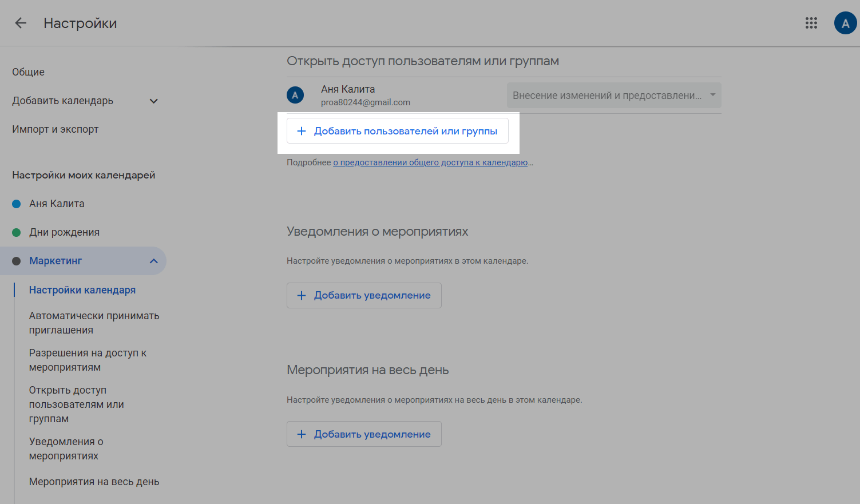This screenshot has height=504, width=860.
Task: Click the green dot next to Дни рождения
Action: point(17,232)
